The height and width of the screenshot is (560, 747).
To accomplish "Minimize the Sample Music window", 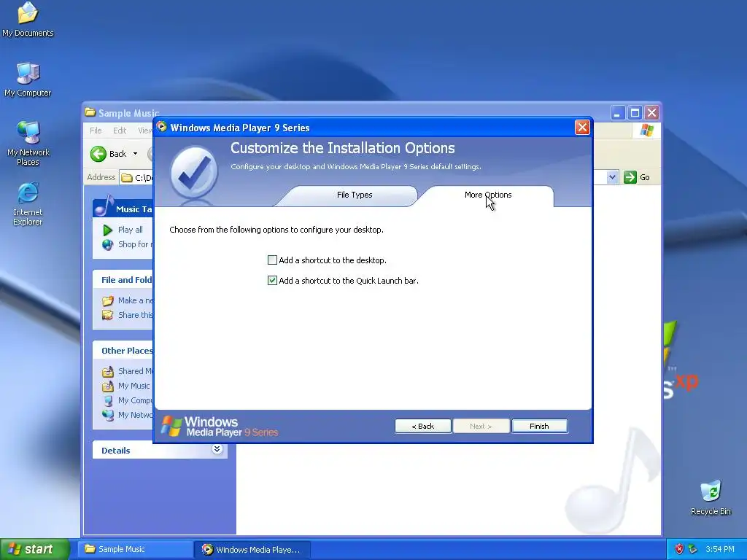I will tap(617, 113).
